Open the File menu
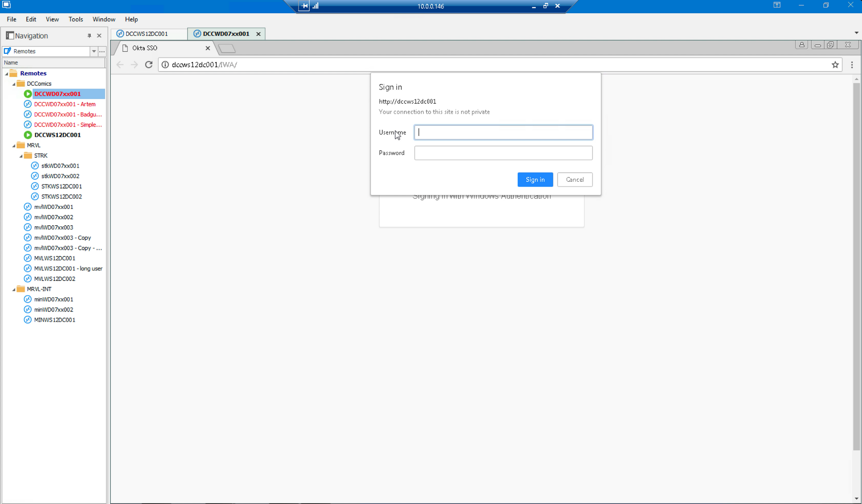The height and width of the screenshot is (504, 862). pos(12,19)
